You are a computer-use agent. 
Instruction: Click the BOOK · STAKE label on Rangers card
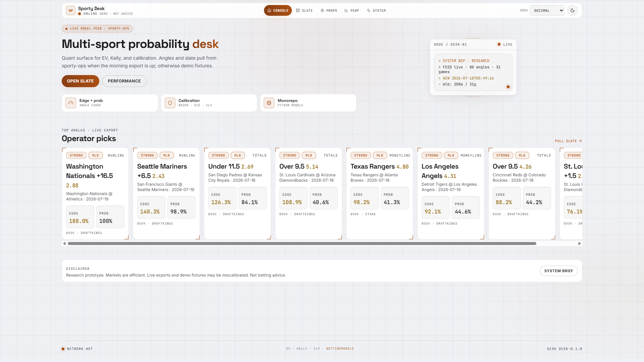point(363,214)
